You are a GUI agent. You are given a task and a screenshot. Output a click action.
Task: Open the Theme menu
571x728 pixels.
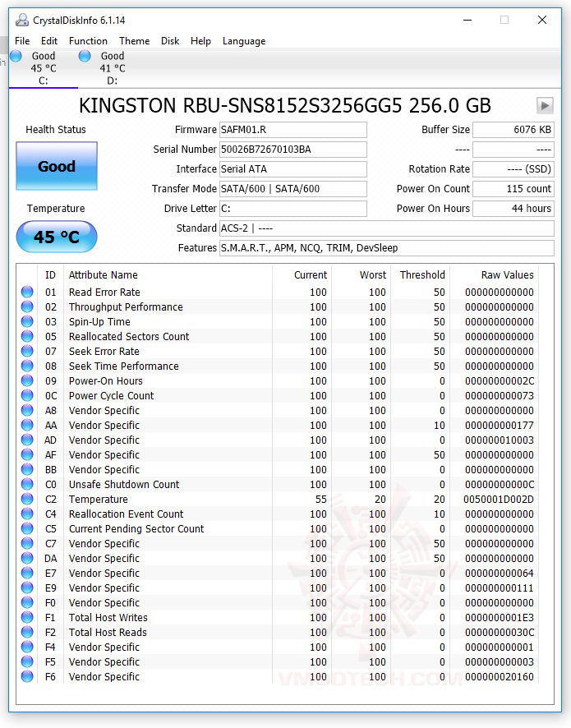point(134,41)
